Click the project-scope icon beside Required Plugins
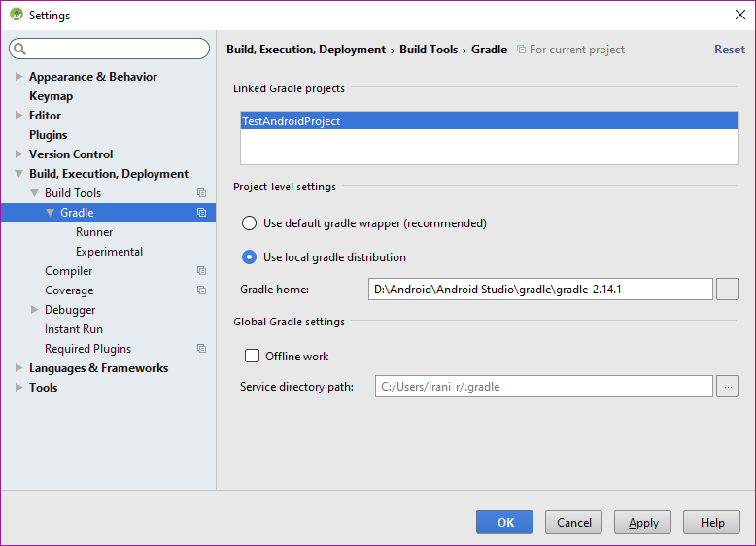This screenshot has width=756, height=546. point(201,349)
